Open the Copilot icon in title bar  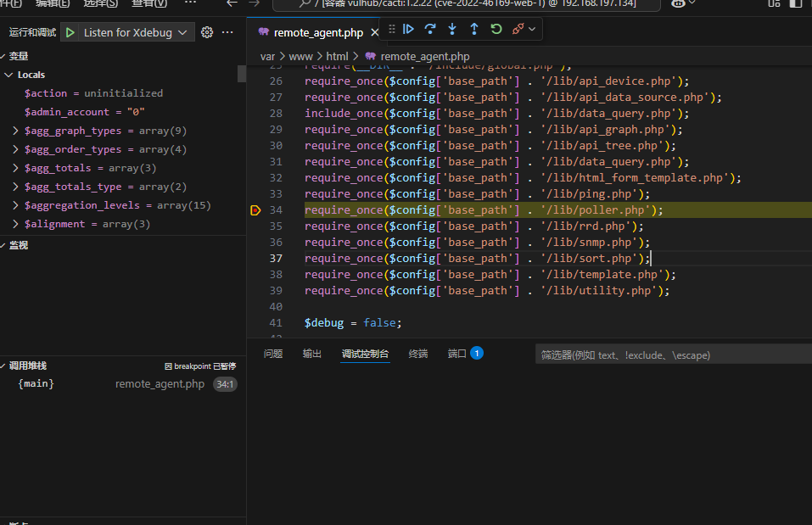coord(678,3)
